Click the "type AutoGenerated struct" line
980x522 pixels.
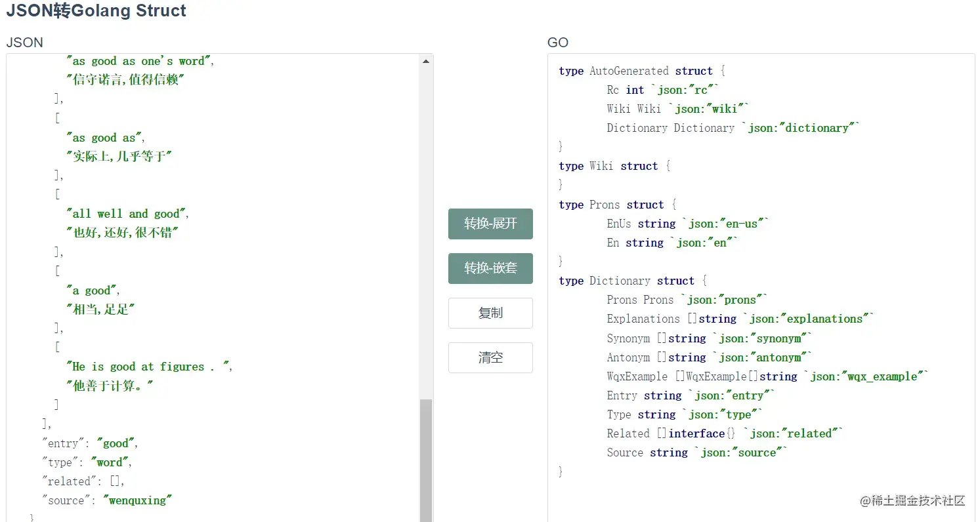pyautogui.click(x=642, y=71)
